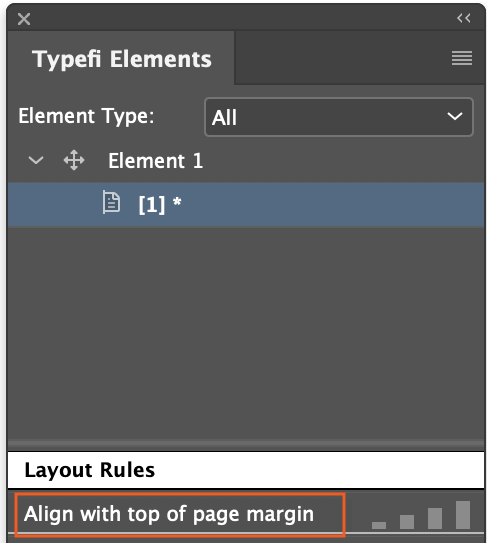Click the second-shortest priority bar icon
The image size is (487, 543).
pyautogui.click(x=407, y=522)
